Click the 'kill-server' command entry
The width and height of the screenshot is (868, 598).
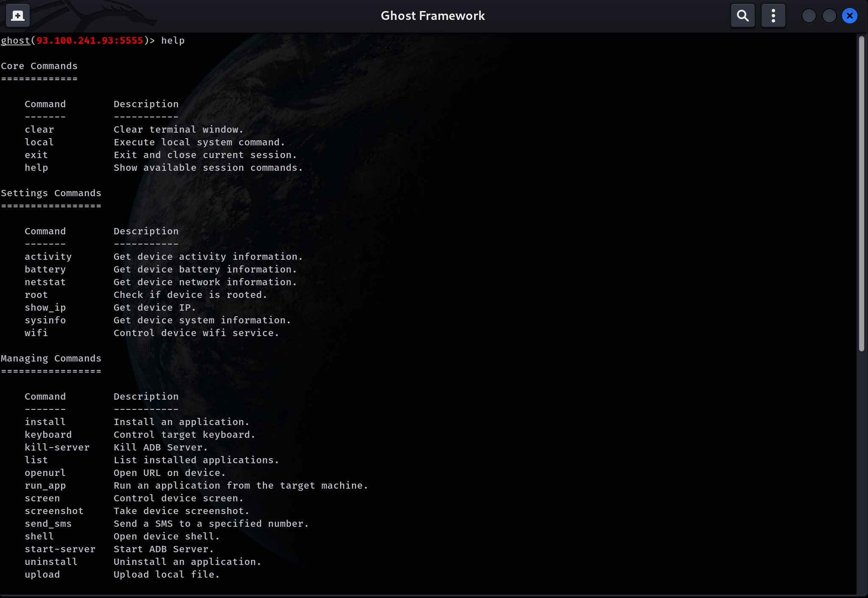(x=57, y=448)
